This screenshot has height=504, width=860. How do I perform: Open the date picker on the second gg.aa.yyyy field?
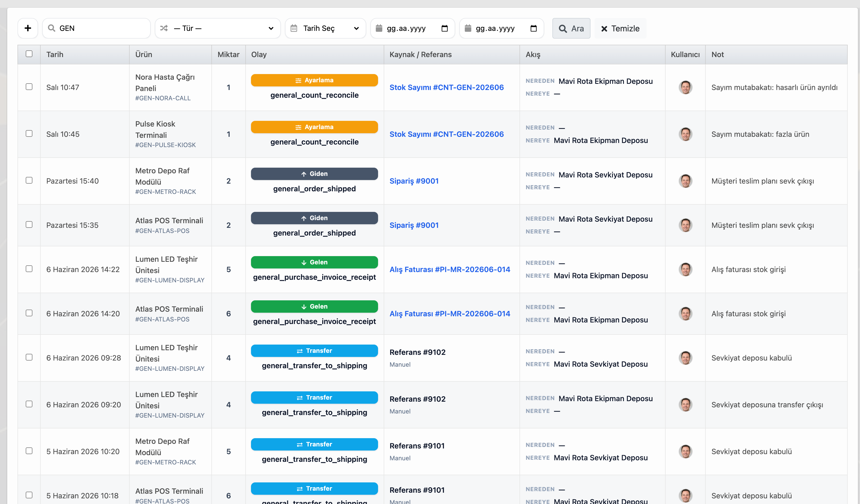tap(533, 28)
